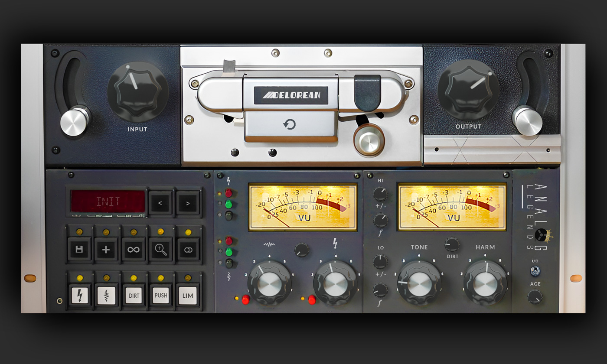Viewport: 607px width, 364px height.
Task: Click the LO f frequency knob
Action: point(380,289)
